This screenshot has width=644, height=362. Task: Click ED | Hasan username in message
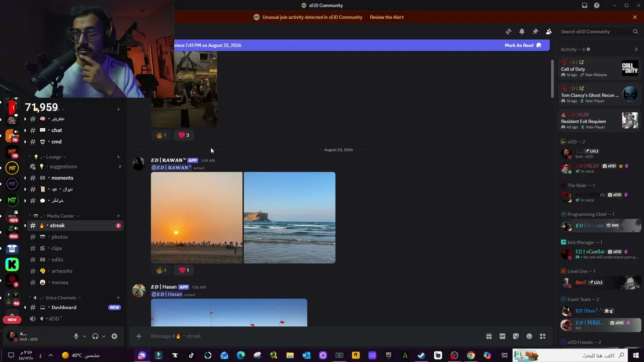click(164, 287)
